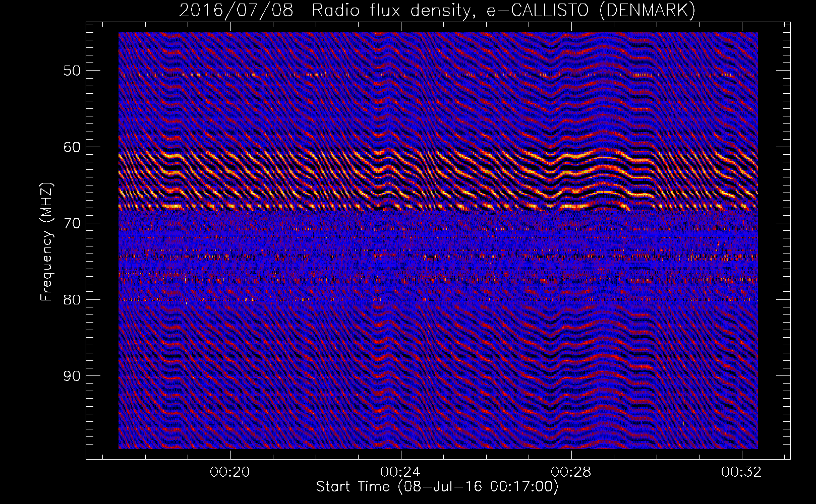Click the 00:32 time tick label
Image resolution: width=816 pixels, height=504 pixels.
click(x=741, y=472)
